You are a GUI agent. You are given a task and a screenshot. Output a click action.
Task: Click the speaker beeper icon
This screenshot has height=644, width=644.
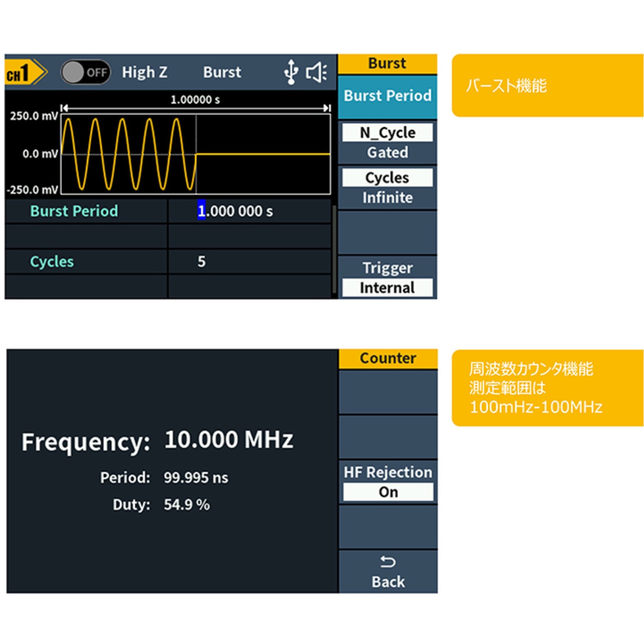pyautogui.click(x=316, y=72)
